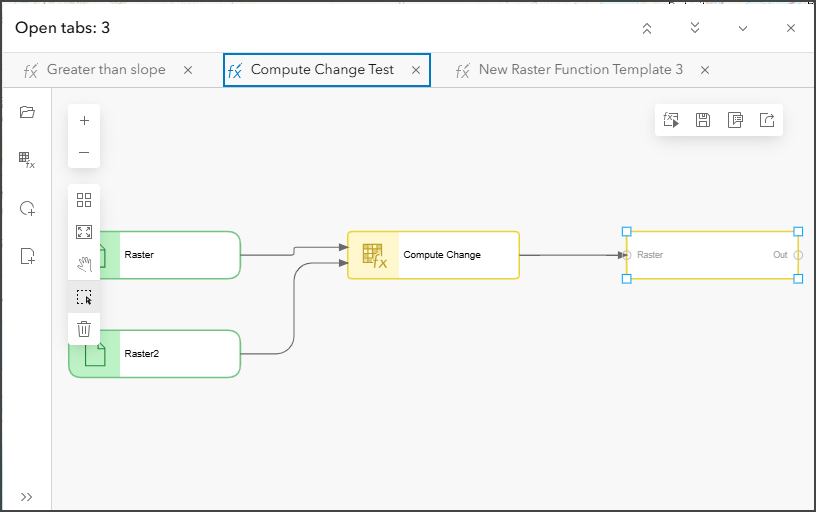The height and width of the screenshot is (512, 816).
Task: Click the zoom in plus button
Action: pyautogui.click(x=84, y=121)
